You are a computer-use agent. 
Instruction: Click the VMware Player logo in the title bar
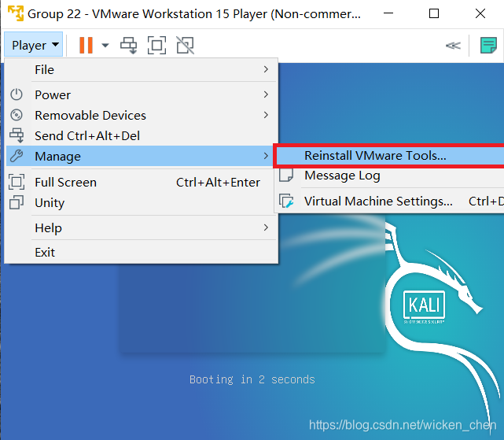point(16,13)
